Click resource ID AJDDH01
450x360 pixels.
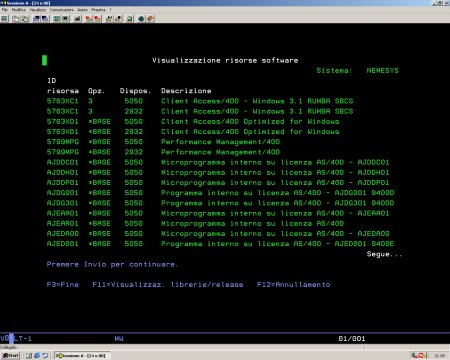[62, 172]
